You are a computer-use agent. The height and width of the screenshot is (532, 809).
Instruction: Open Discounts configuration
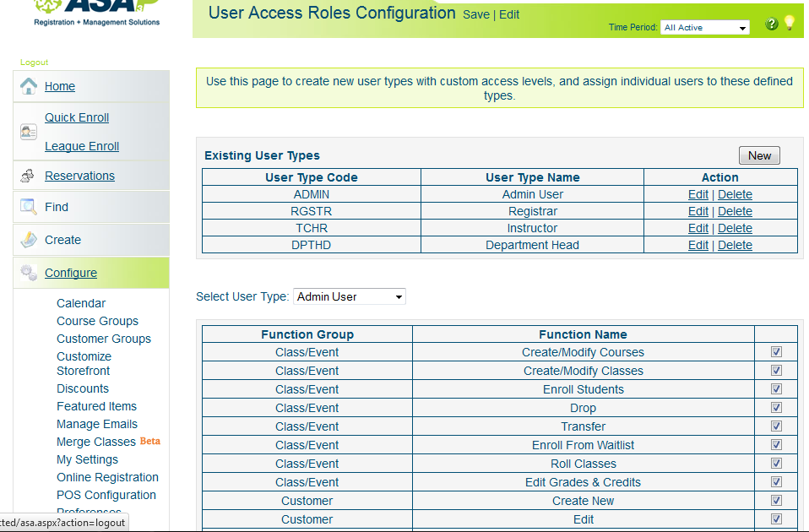(x=83, y=388)
